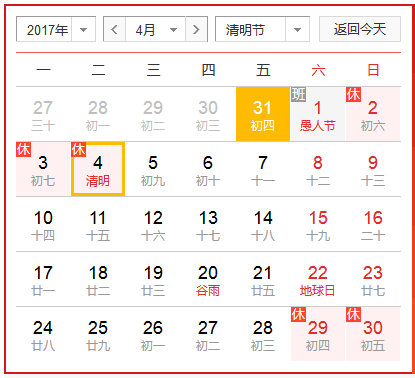Select April 24 廿八

click(x=43, y=334)
